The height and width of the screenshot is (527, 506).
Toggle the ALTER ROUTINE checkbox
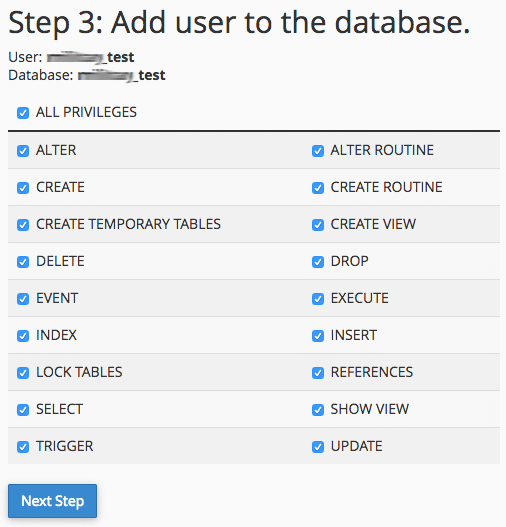318,151
